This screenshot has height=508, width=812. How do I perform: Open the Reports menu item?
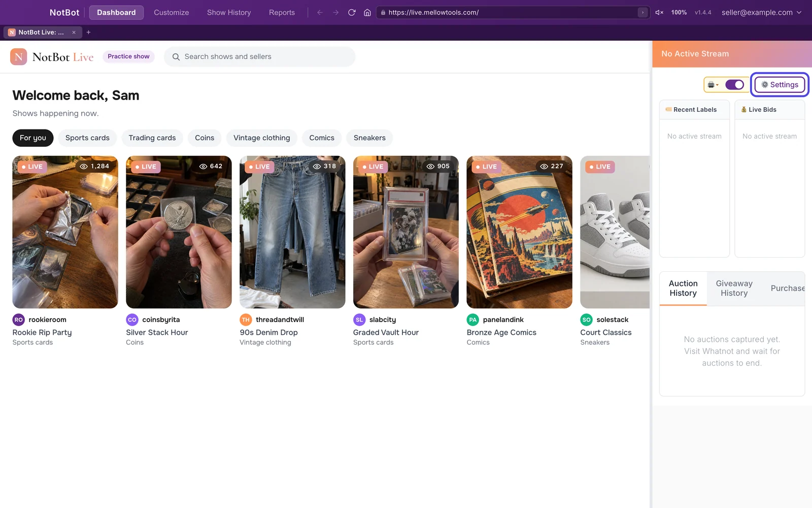point(282,12)
